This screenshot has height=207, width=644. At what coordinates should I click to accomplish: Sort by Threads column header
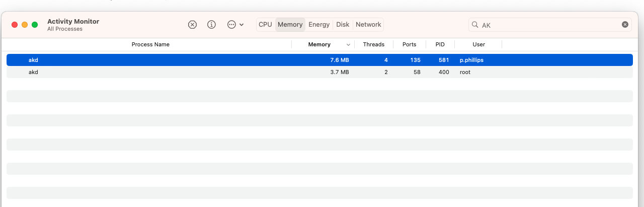click(374, 45)
